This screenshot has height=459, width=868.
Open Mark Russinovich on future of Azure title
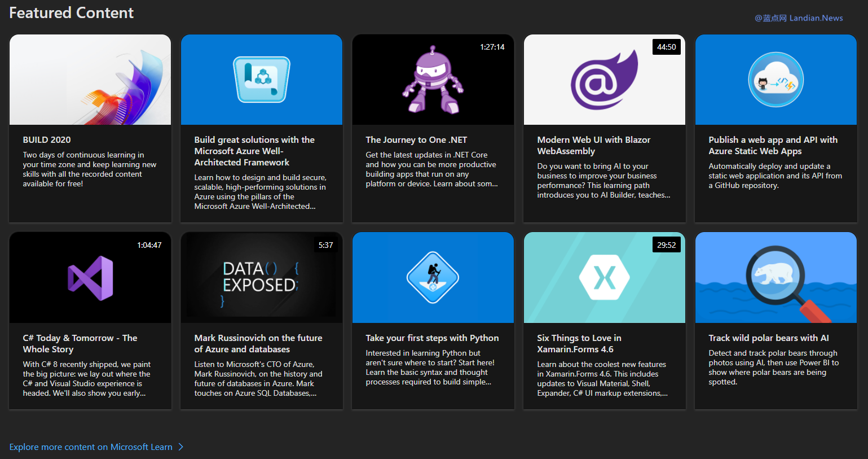[258, 344]
